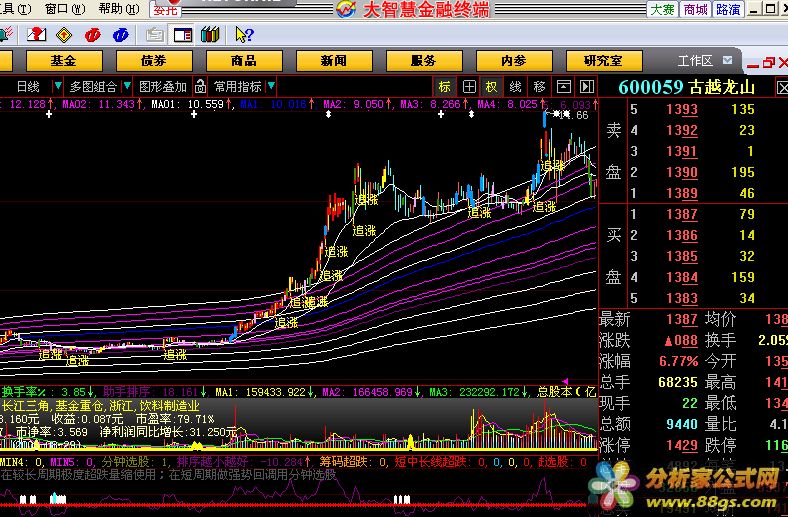Viewport: 788px width, 517px height.
Task: Click the context help arrow-question icon
Action: point(244,35)
